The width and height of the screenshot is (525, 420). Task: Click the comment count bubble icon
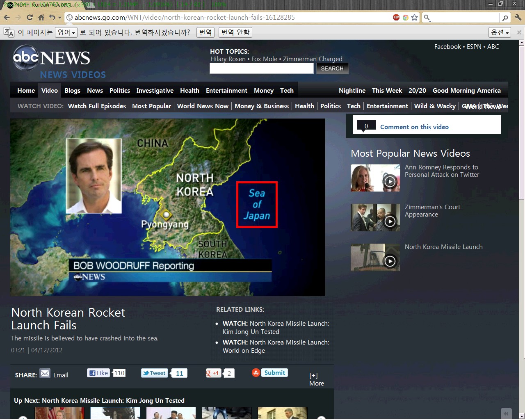point(366,126)
